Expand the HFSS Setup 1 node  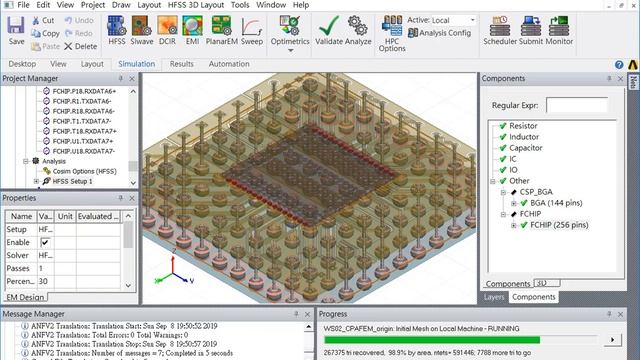[36, 181]
